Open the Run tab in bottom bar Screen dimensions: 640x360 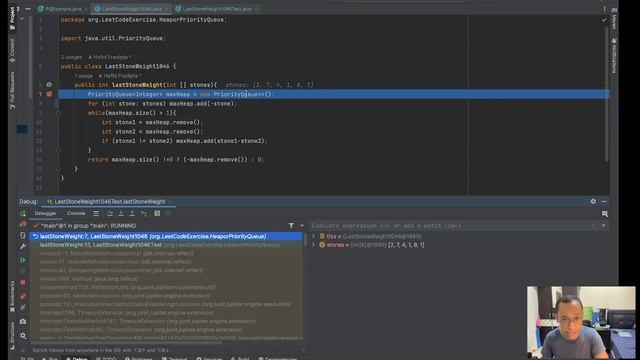pyautogui.click(x=50, y=358)
